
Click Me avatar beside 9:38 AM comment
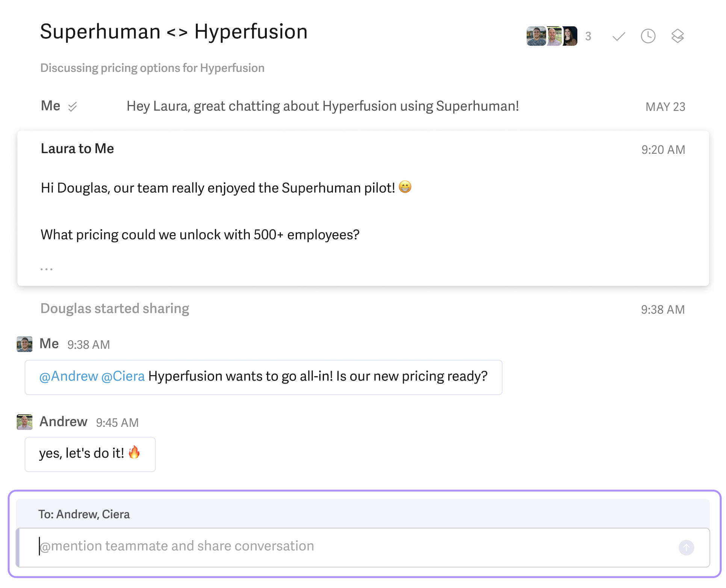click(25, 344)
